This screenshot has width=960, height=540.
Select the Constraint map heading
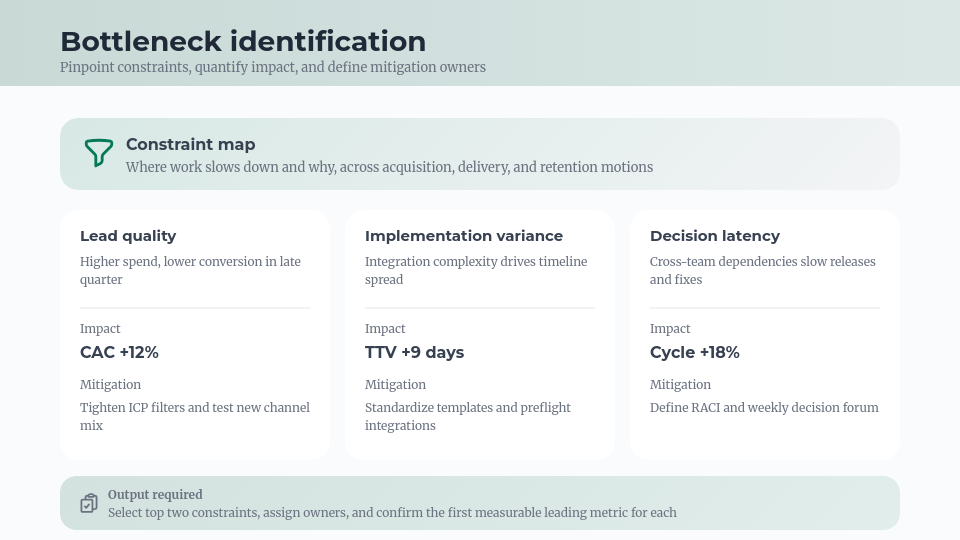tap(190, 145)
